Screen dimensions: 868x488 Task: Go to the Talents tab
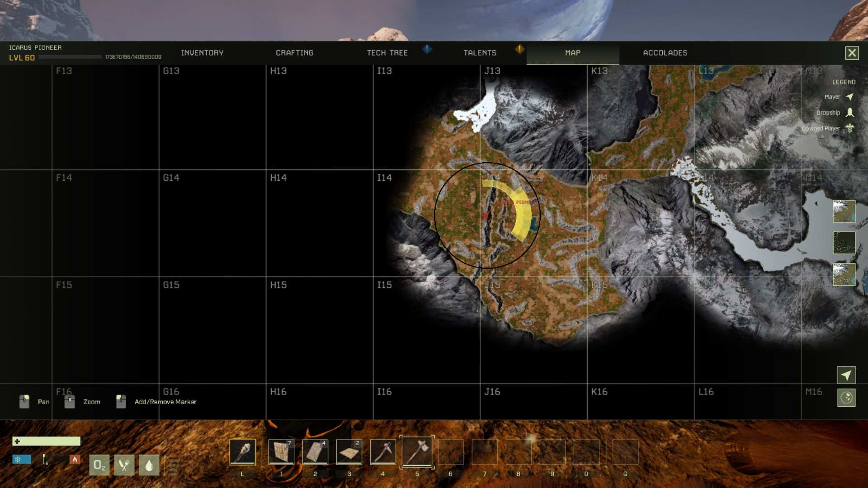pos(480,53)
